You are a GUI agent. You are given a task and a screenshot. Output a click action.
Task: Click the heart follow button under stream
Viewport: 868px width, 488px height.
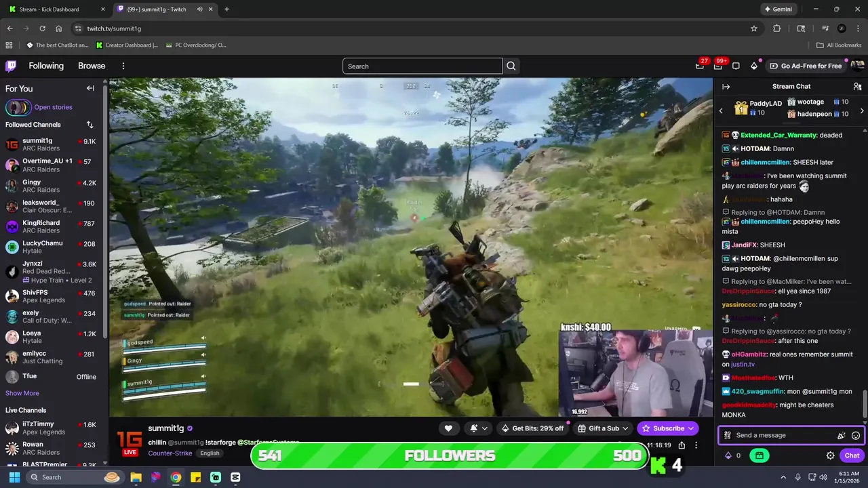[x=448, y=428]
